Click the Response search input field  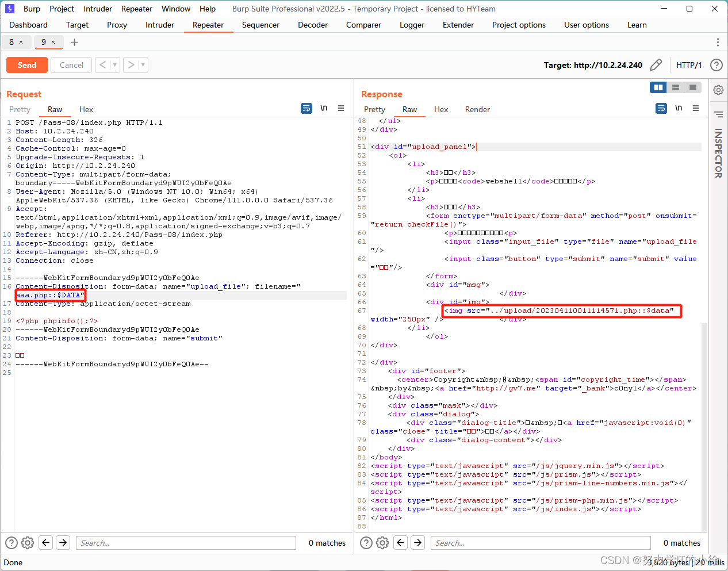pyautogui.click(x=541, y=543)
